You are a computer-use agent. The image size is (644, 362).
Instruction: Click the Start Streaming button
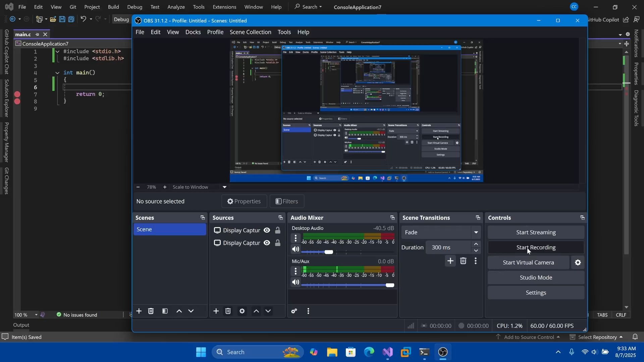(536, 232)
